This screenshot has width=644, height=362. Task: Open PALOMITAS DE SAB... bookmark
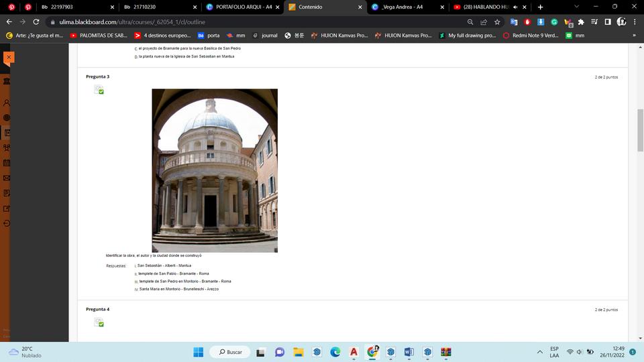99,36
